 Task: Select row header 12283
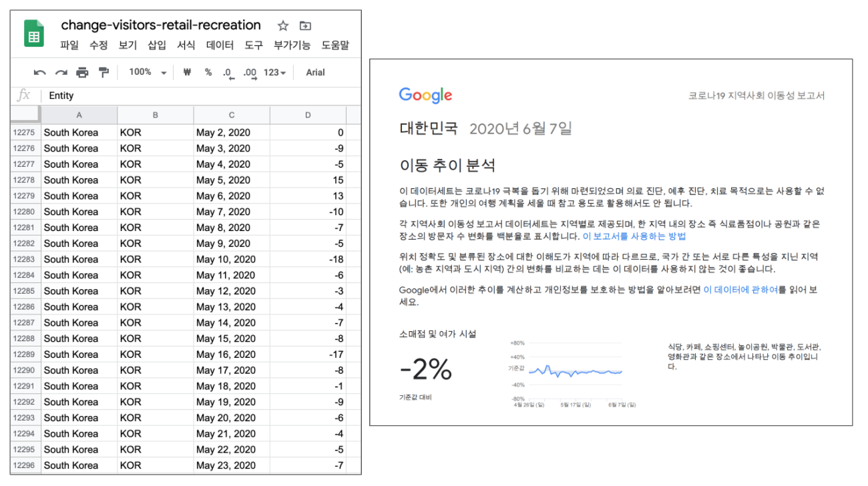pyautogui.click(x=25, y=259)
